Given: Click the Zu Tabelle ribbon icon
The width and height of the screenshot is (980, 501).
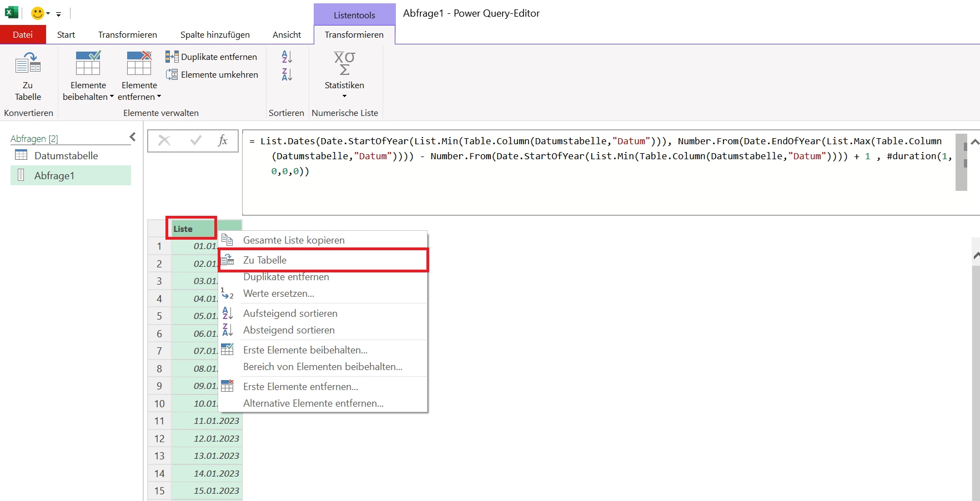Looking at the screenshot, I should (x=28, y=64).
